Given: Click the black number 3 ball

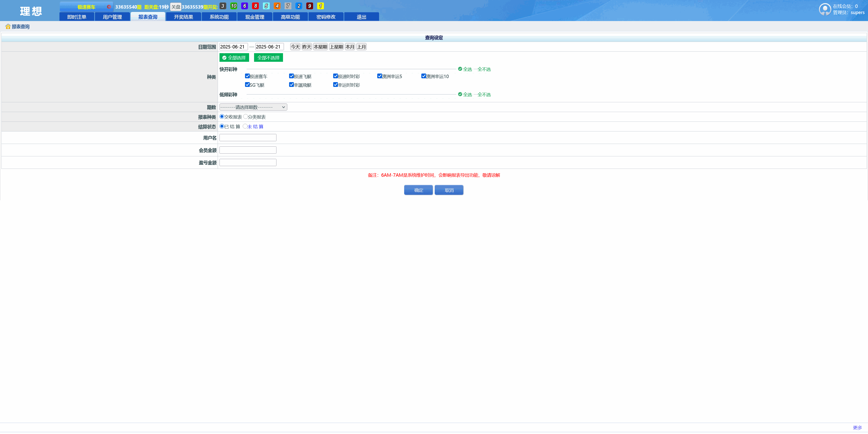Looking at the screenshot, I should point(223,6).
